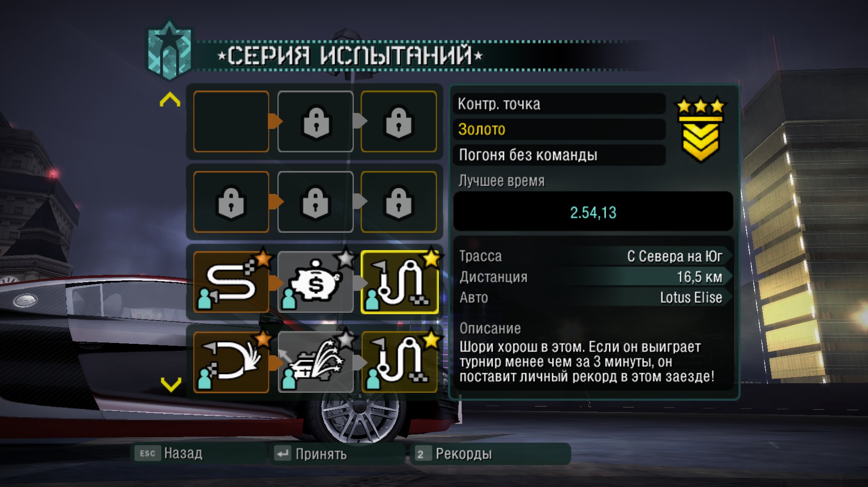Click the locked tile in top row right
The image size is (868, 487).
[x=399, y=121]
